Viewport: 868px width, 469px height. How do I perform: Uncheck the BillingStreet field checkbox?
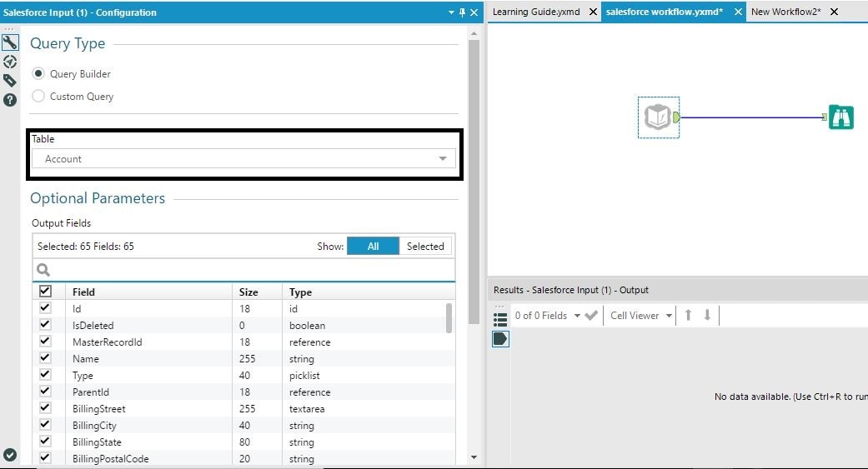pyautogui.click(x=45, y=408)
